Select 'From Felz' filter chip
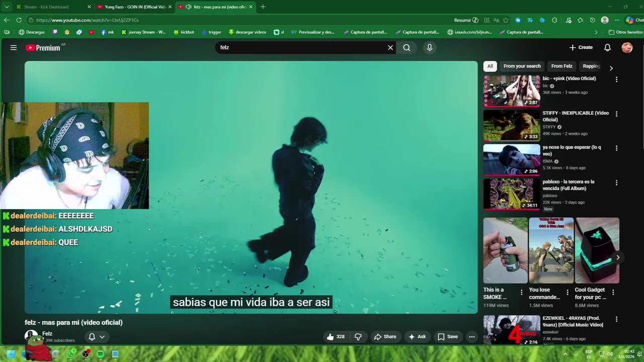Image resolution: width=644 pixels, height=362 pixels. pyautogui.click(x=561, y=66)
